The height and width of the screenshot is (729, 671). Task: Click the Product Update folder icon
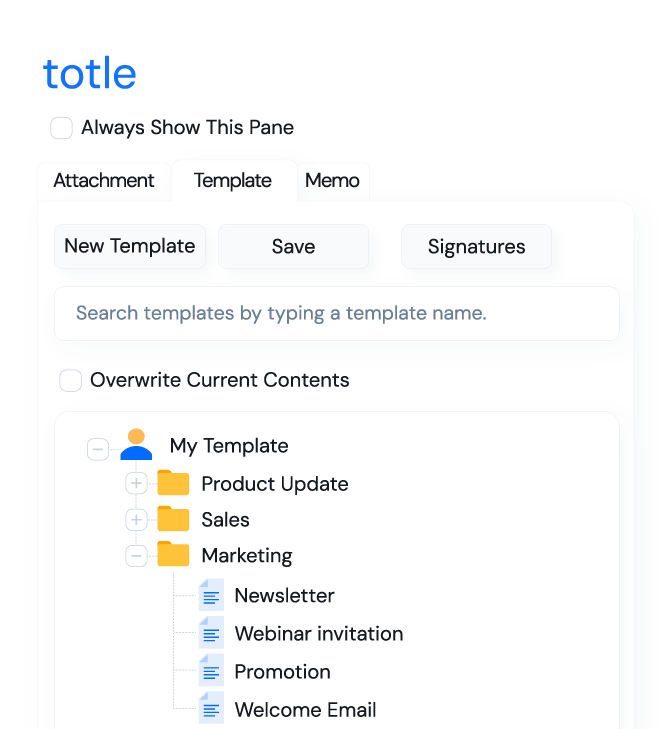pos(173,484)
